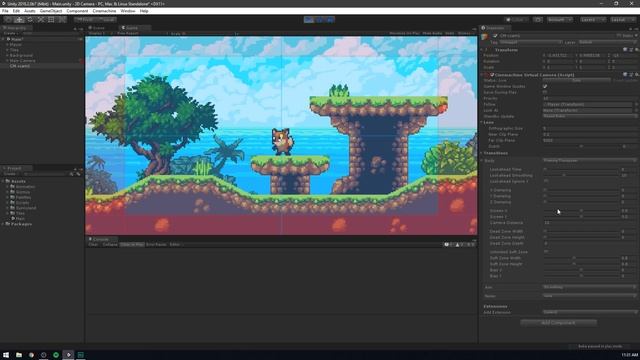Toggle Collapse in Console
This screenshot has height=360, width=640.
pos(110,244)
